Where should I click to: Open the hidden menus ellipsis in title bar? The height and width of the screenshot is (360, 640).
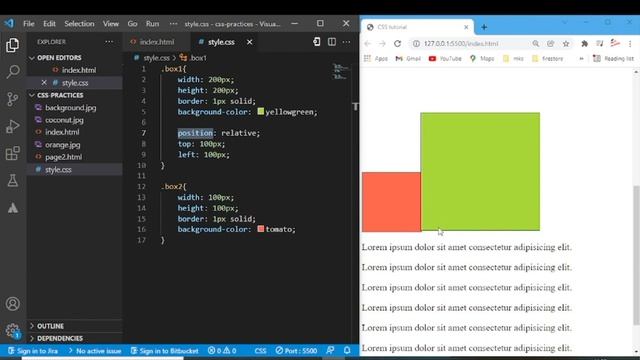pos(173,24)
